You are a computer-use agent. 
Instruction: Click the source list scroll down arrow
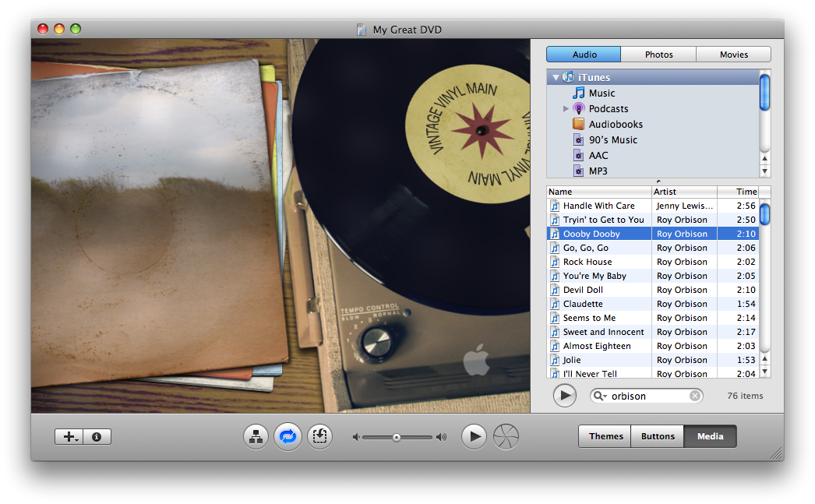pyautogui.click(x=764, y=171)
